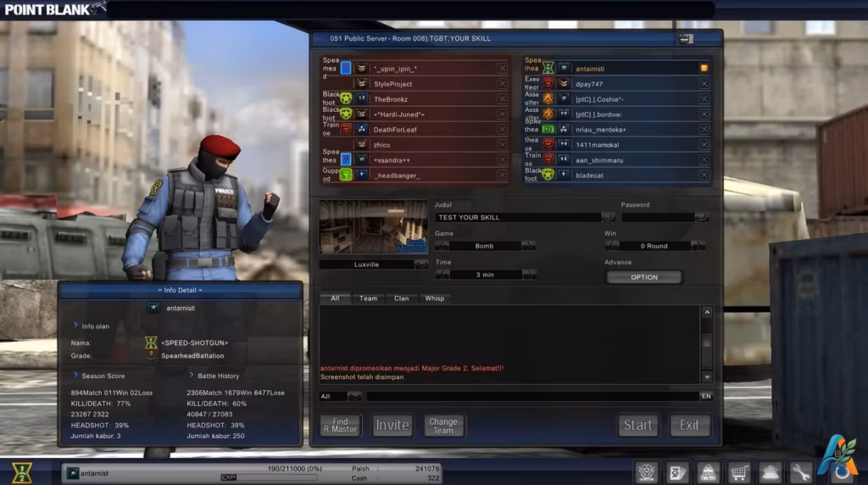
Task: Click the icon next to room title bar
Action: point(686,39)
